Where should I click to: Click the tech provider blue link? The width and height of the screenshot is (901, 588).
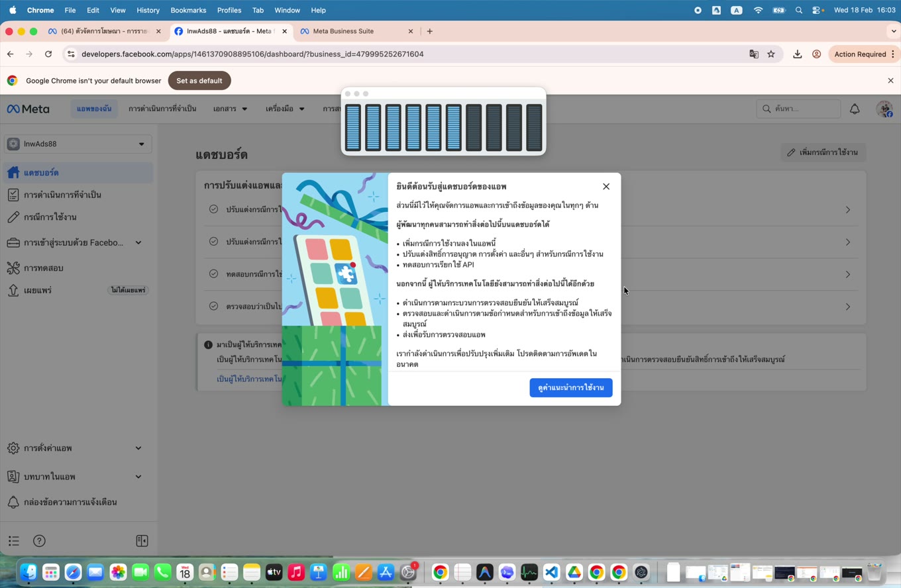[249, 379]
